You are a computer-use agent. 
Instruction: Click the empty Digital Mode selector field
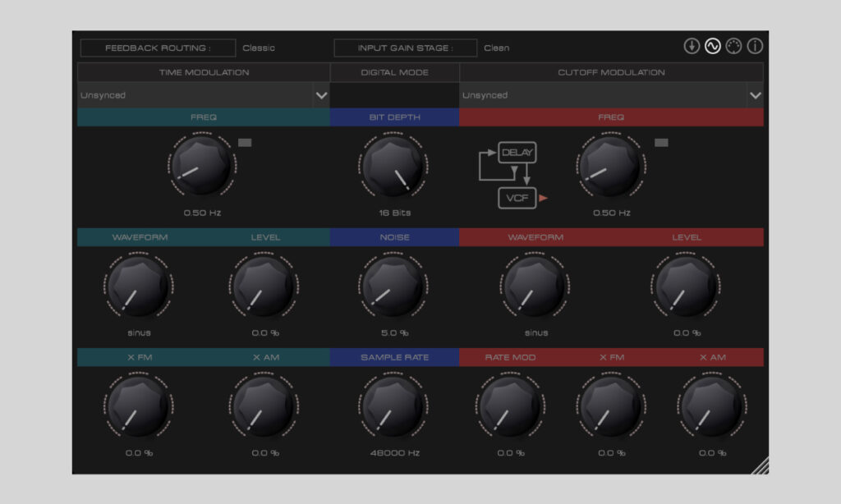[x=395, y=95]
